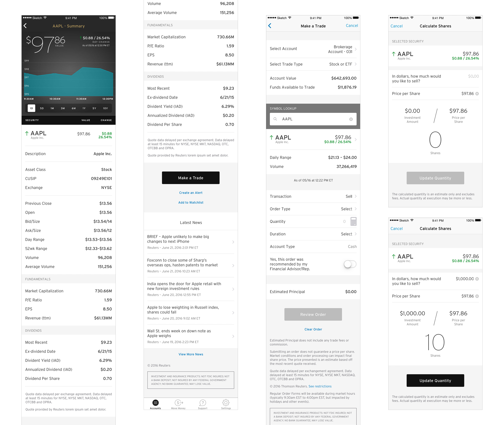Viewport: 504px width, 425px height.
Task: Open India Apple retail news chevron
Action: click(233, 289)
